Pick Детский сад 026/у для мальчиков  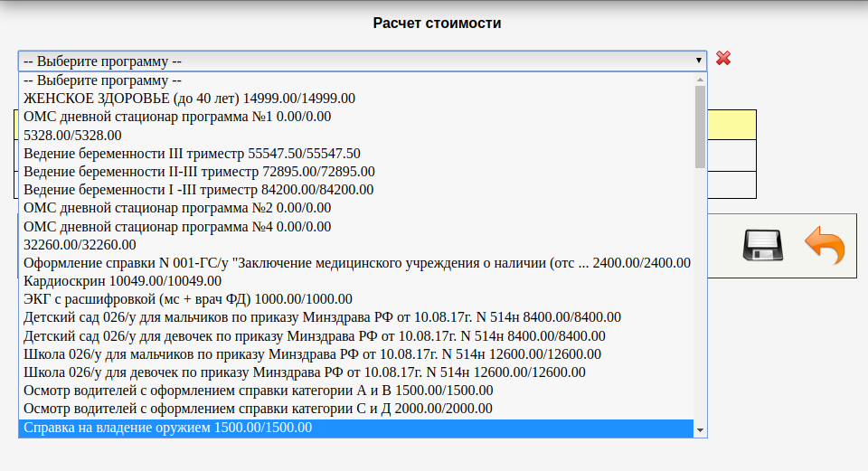[322, 317]
